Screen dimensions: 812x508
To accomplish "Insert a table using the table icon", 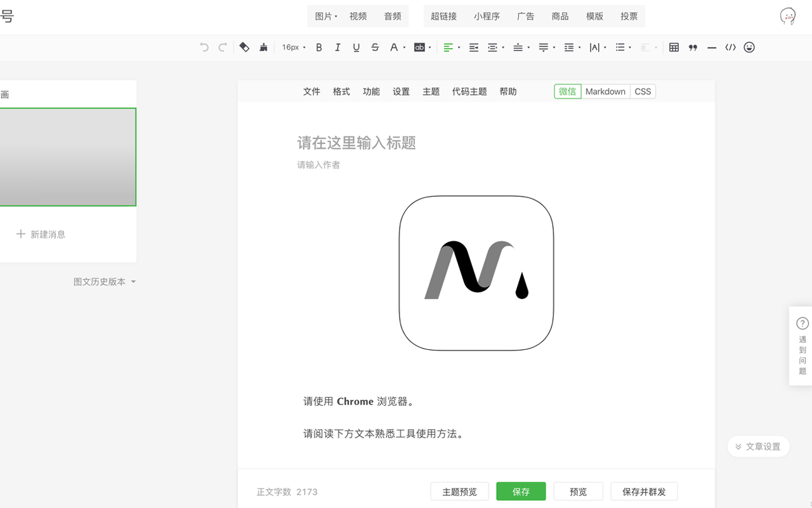I will (673, 47).
